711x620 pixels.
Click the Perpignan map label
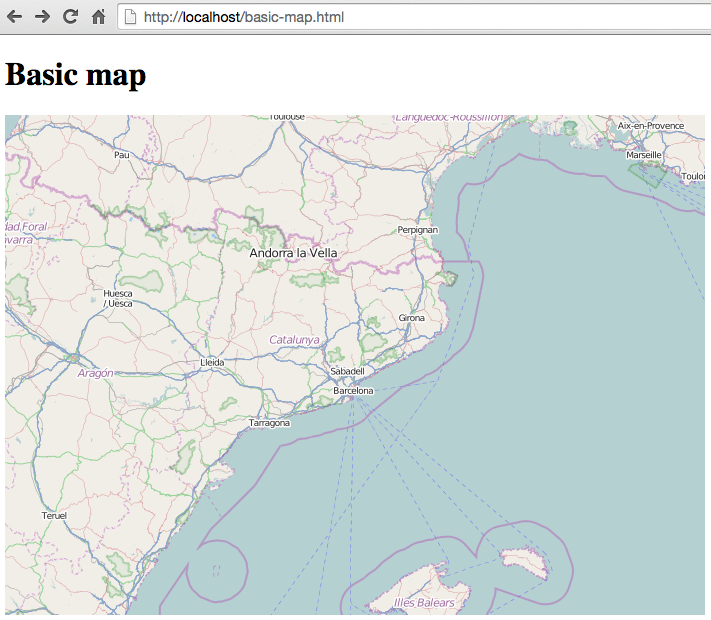(418, 230)
